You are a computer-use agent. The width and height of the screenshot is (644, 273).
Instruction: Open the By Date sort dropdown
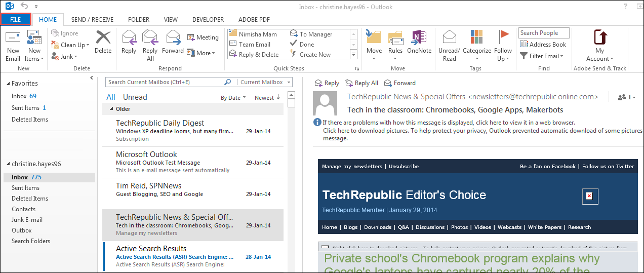point(233,98)
